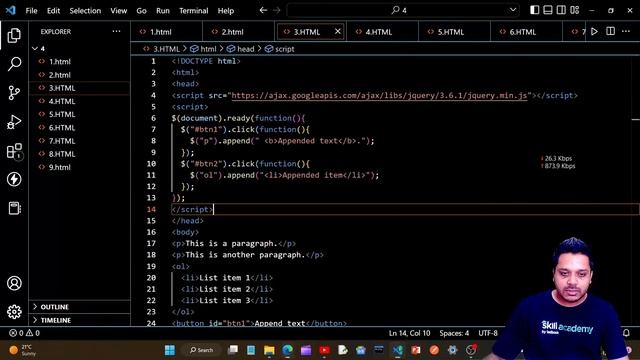
Task: Open the Help menu
Action: (226, 11)
